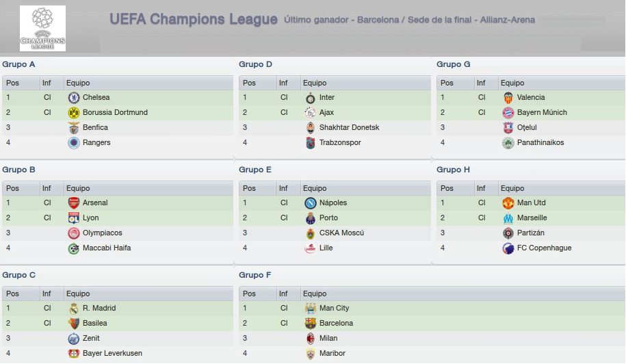Select the FC Copenhague table row
The height and width of the screenshot is (364, 626).
click(531, 248)
